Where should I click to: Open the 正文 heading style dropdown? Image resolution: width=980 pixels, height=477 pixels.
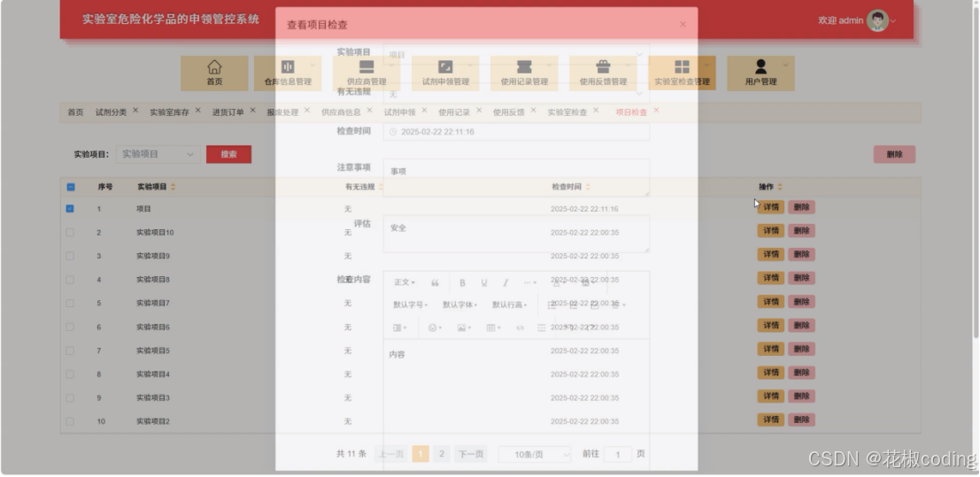click(405, 283)
